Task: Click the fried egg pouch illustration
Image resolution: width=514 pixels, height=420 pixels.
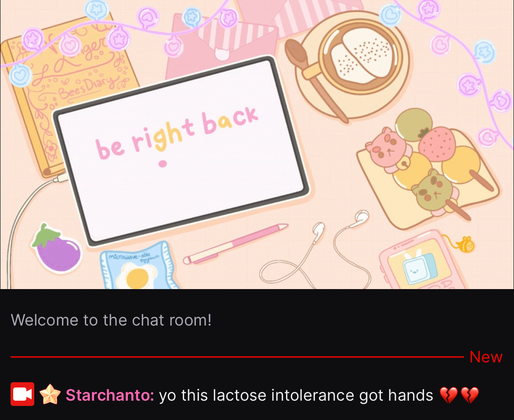Action: [x=138, y=266]
